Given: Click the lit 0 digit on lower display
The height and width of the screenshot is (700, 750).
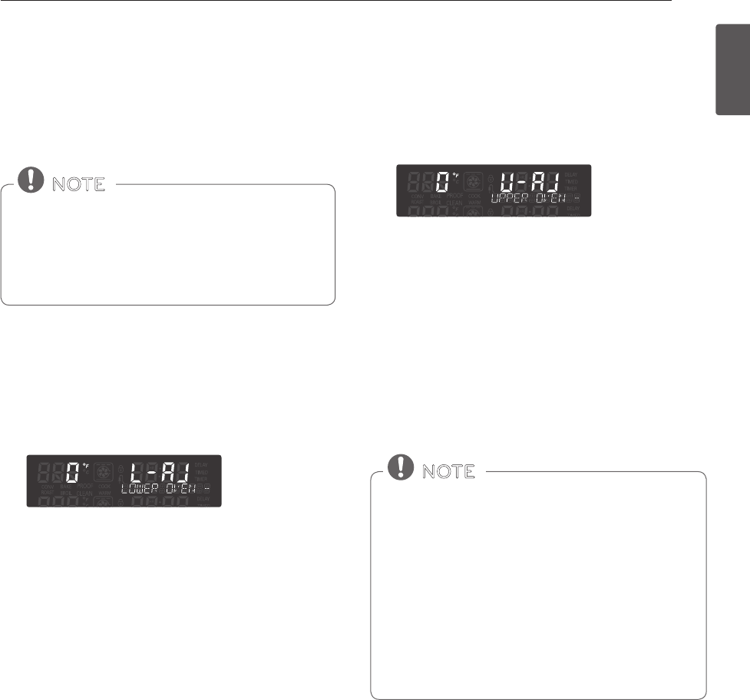Looking at the screenshot, I should (72, 472).
